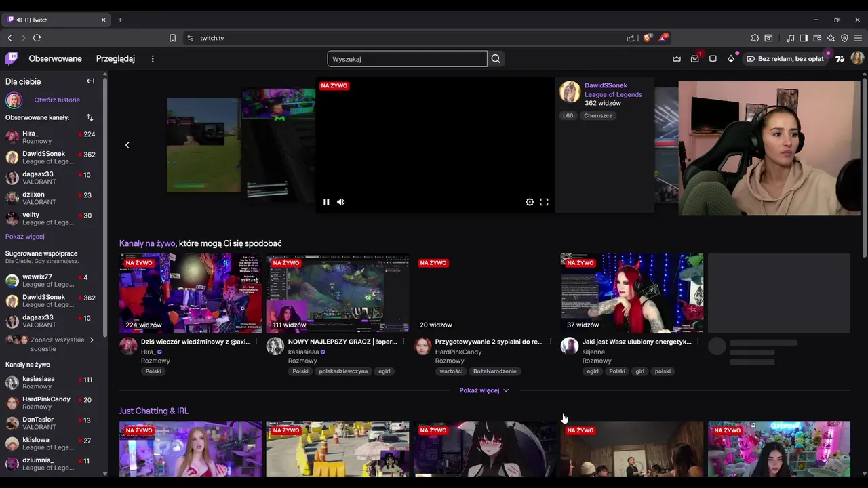Enter fullscreen in the featured player
The image size is (868, 488).
tap(544, 202)
